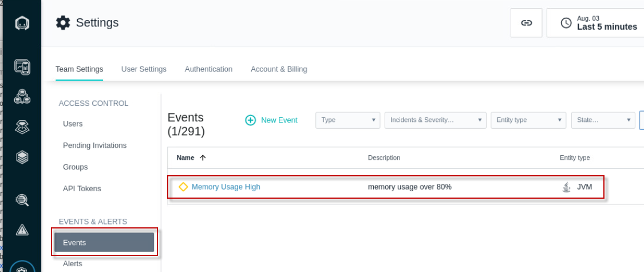Click the Name column sort arrow
This screenshot has height=272, width=644.
tap(203, 158)
